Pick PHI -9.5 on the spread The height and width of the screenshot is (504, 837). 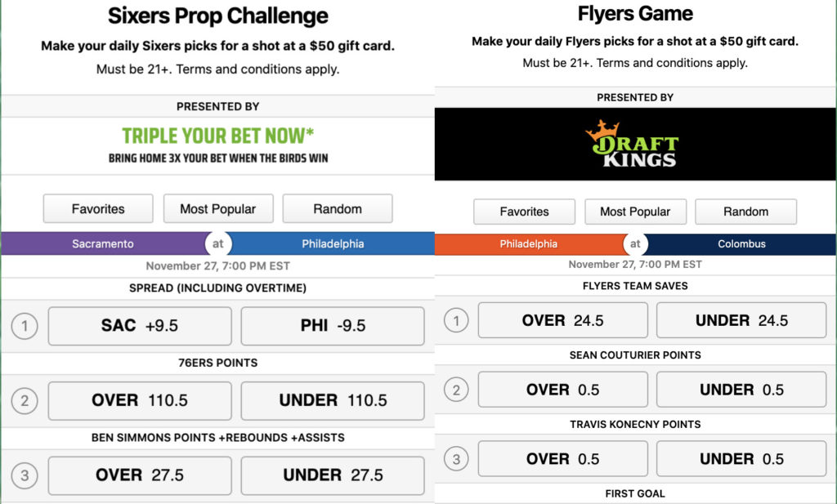point(333,326)
